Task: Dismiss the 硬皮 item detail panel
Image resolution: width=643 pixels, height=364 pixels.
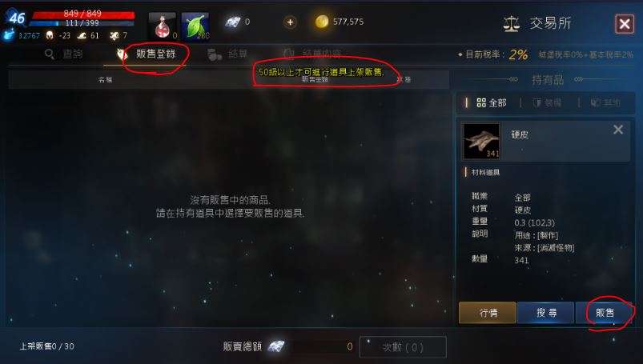Action: pyautogui.click(x=618, y=130)
